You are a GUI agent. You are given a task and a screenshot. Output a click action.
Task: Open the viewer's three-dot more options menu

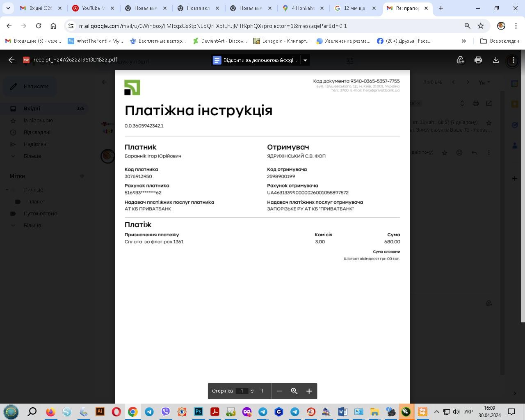[x=513, y=60]
